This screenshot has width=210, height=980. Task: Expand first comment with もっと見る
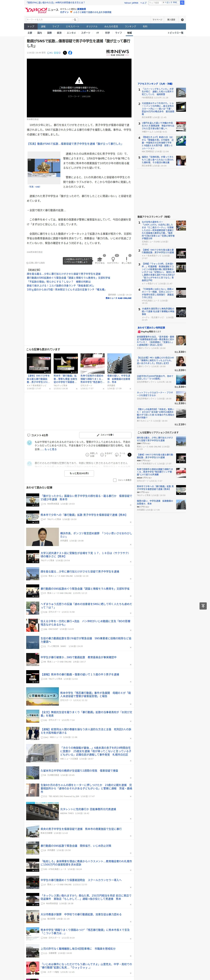click(x=50, y=449)
